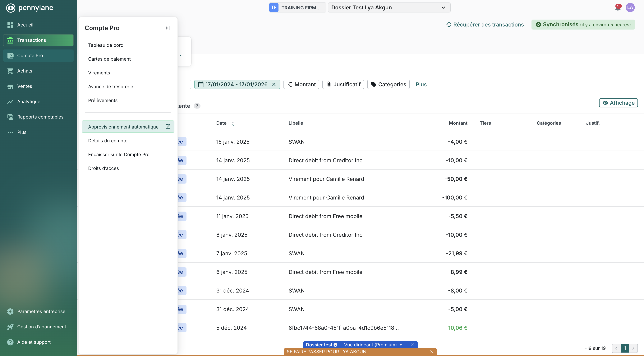This screenshot has width=644, height=356.
Task: Open notifications bell with 15 badge
Action: pyautogui.click(x=618, y=7)
